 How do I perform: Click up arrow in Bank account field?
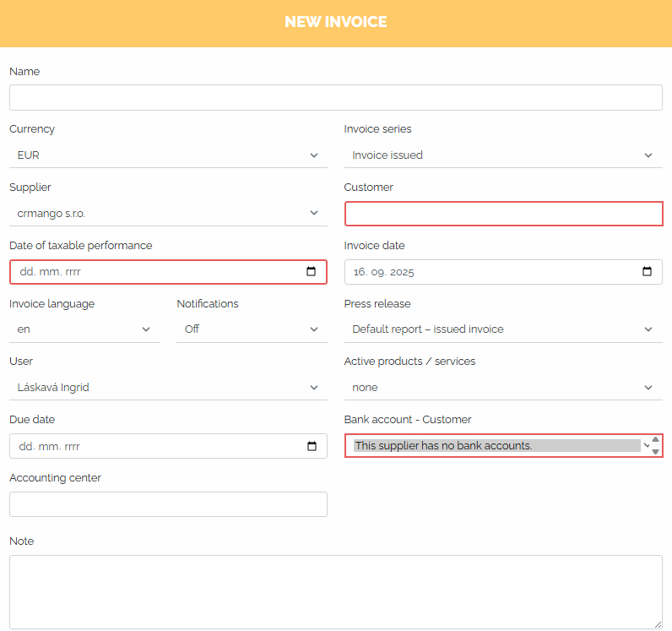click(656, 439)
